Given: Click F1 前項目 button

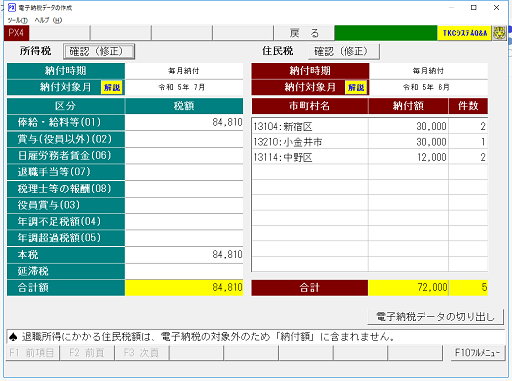Looking at the screenshot, I should (x=32, y=353).
